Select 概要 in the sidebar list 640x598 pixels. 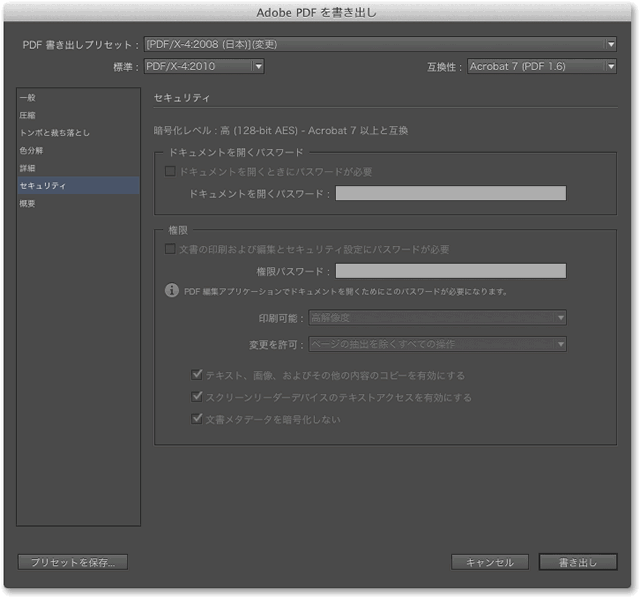click(x=28, y=204)
